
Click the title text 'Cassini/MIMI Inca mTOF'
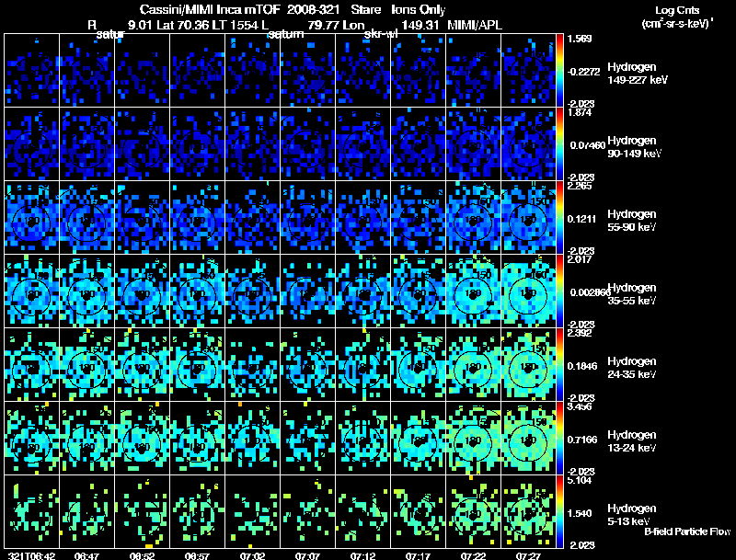coord(211,10)
